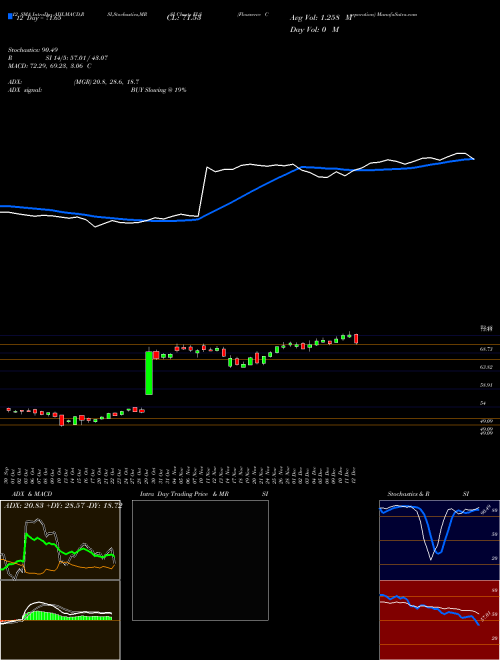Open the ADX indicator chart panel
The width and height of the screenshot is (500, 660).
(60, 540)
